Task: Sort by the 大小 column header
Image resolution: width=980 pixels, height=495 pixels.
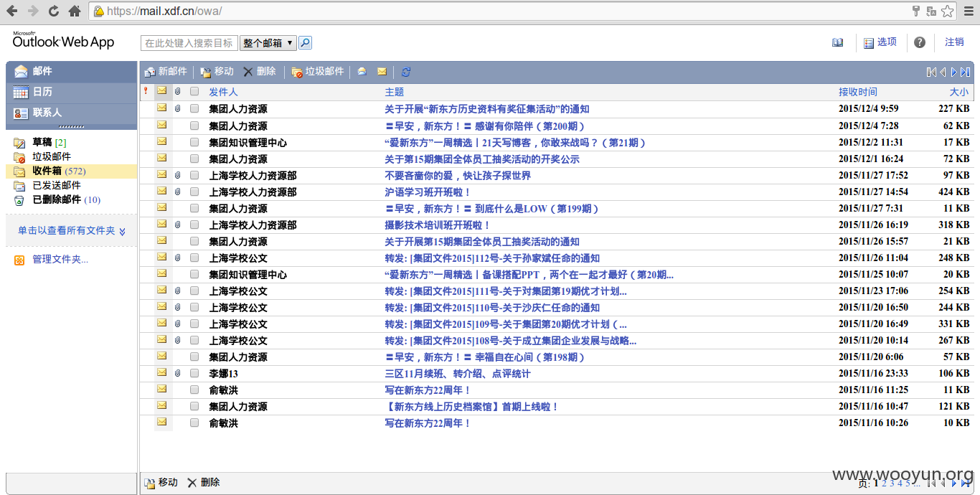Action: click(959, 92)
